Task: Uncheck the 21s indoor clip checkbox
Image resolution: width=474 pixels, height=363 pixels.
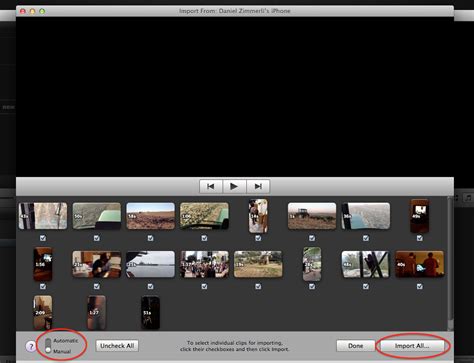Action: point(97,286)
